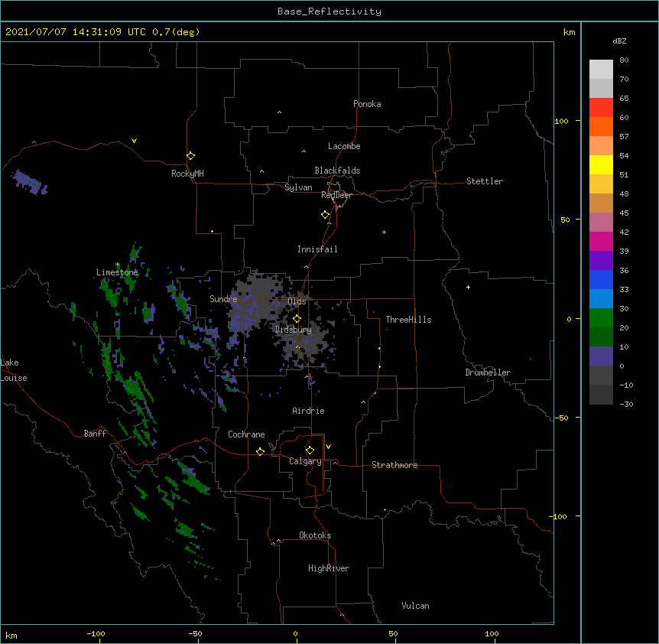Click the -30 value in dBZ legend

pos(626,404)
